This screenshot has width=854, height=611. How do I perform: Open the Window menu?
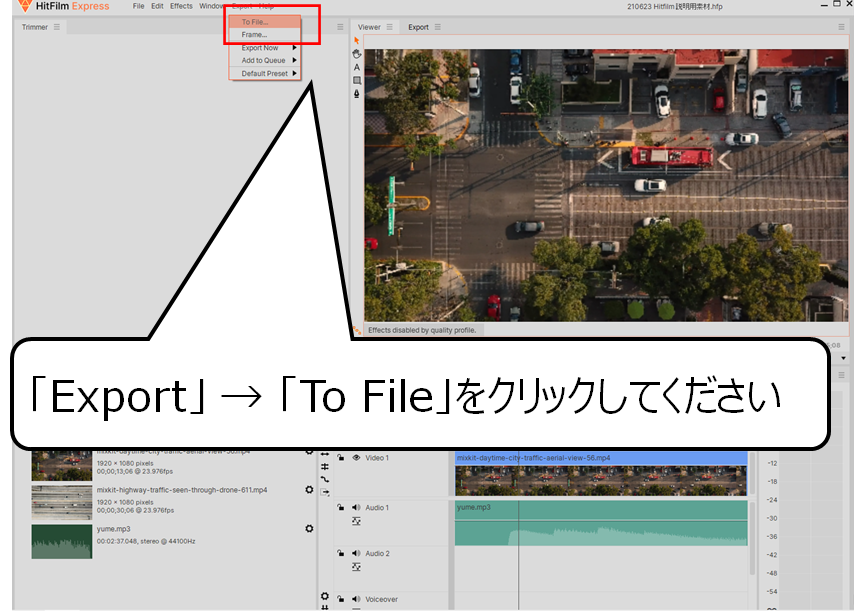pos(211,6)
